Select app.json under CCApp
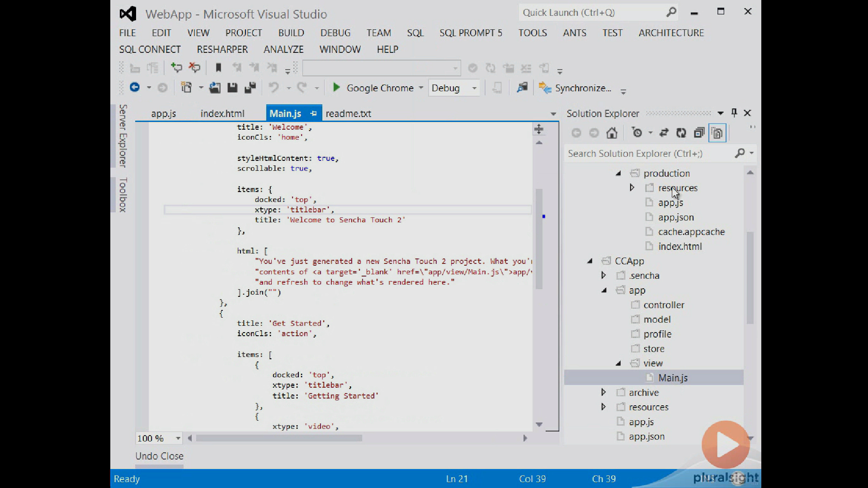Viewport: 868px width, 488px height. tap(646, 436)
